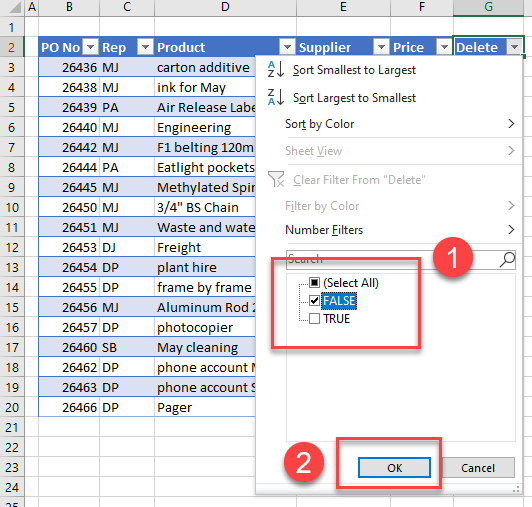This screenshot has height=507, width=532.
Task: Open the Price column filter dropdown
Action: [x=444, y=47]
